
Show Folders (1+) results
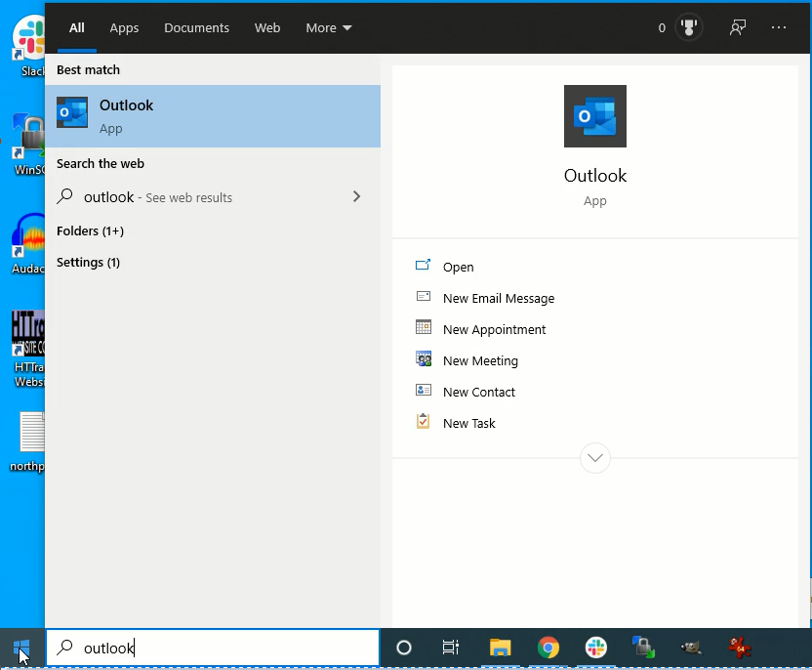click(x=90, y=230)
